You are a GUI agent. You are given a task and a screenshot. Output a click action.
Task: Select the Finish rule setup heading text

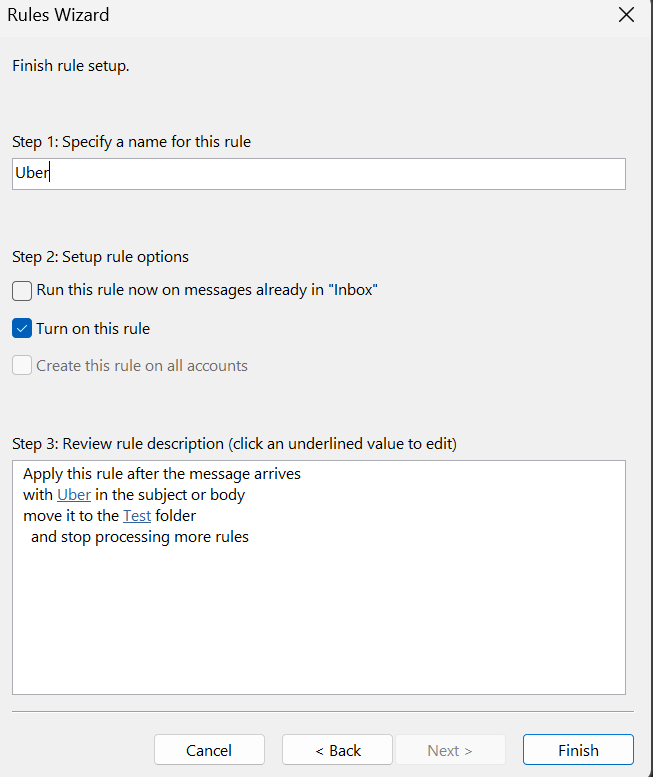71,67
